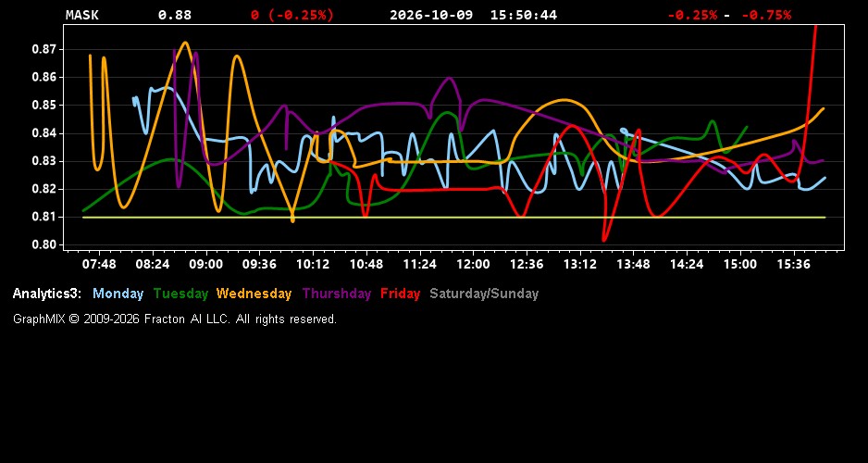Click the Analytics3 label

pyautogui.click(x=47, y=294)
